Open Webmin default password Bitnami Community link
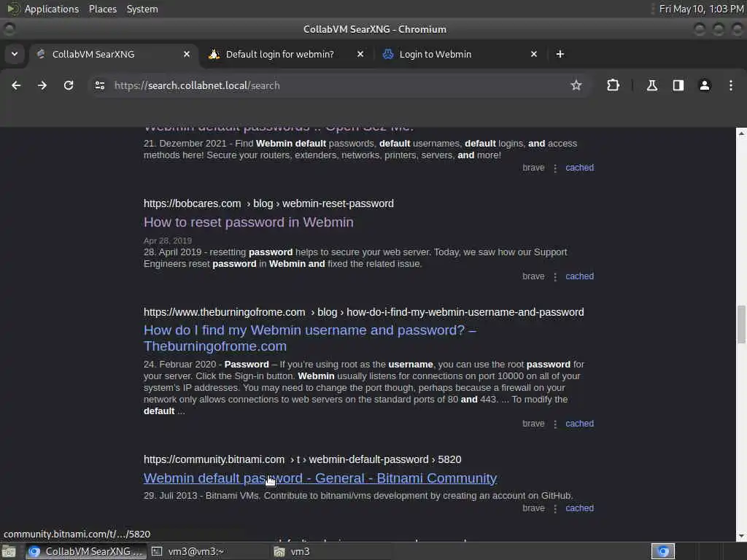Viewport: 747px width, 560px height. click(x=320, y=478)
